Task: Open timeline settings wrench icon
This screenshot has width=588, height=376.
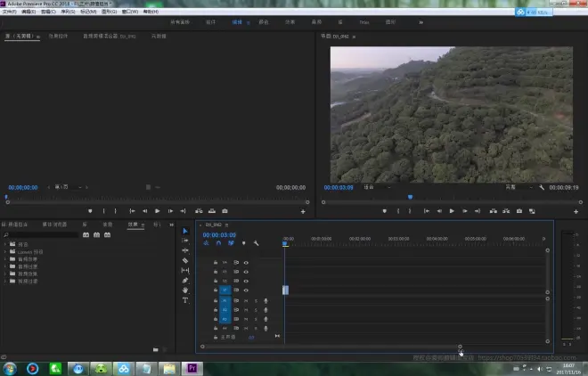Action: point(256,243)
